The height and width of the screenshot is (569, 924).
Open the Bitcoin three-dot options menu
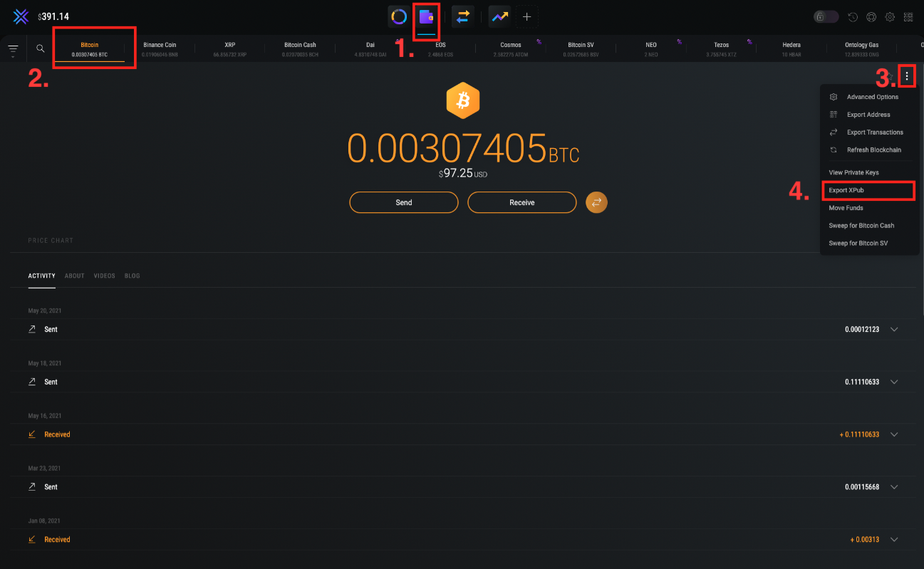(x=907, y=76)
